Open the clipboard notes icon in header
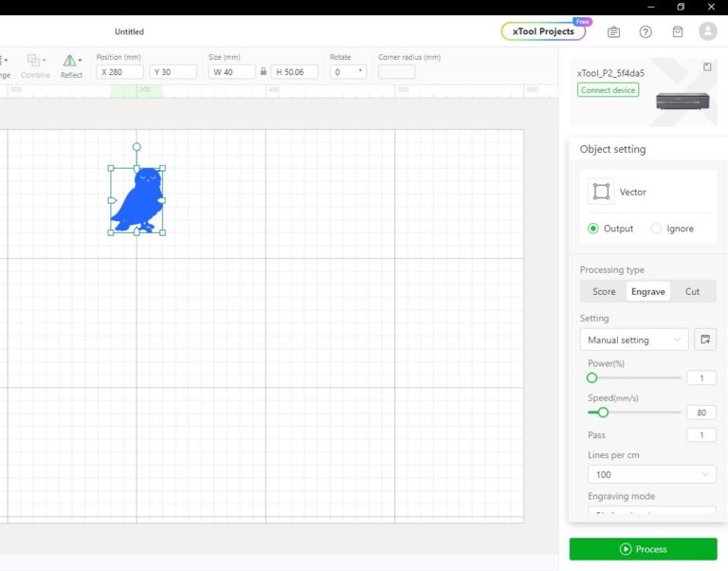The height and width of the screenshot is (571, 728). 613,31
